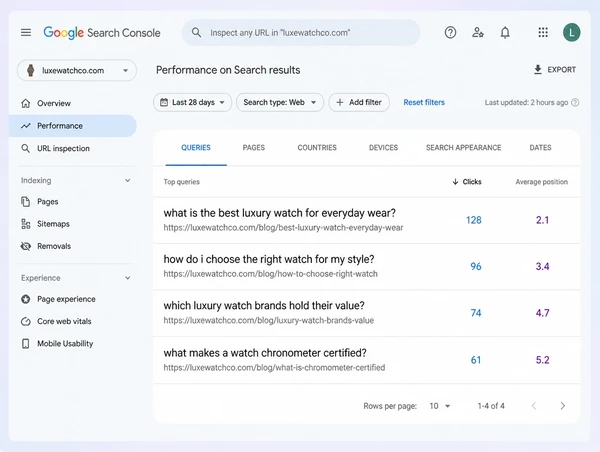Click the EXPORT button label
This screenshot has height=452, width=600.
561,70
